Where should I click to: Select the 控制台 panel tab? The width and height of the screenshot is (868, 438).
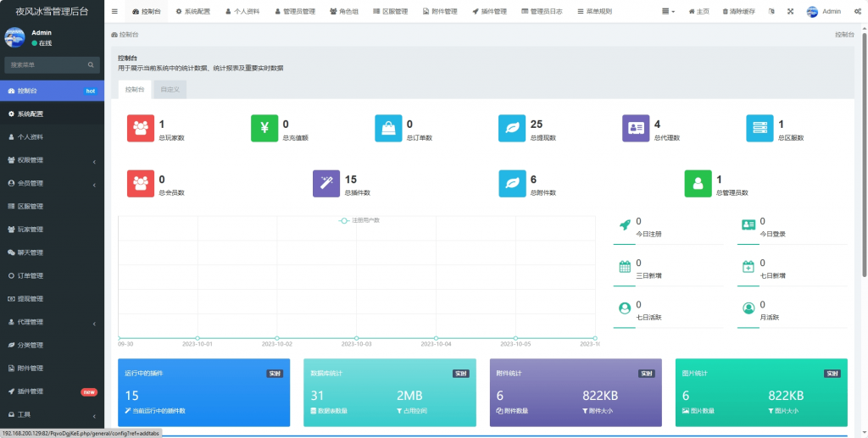point(135,90)
